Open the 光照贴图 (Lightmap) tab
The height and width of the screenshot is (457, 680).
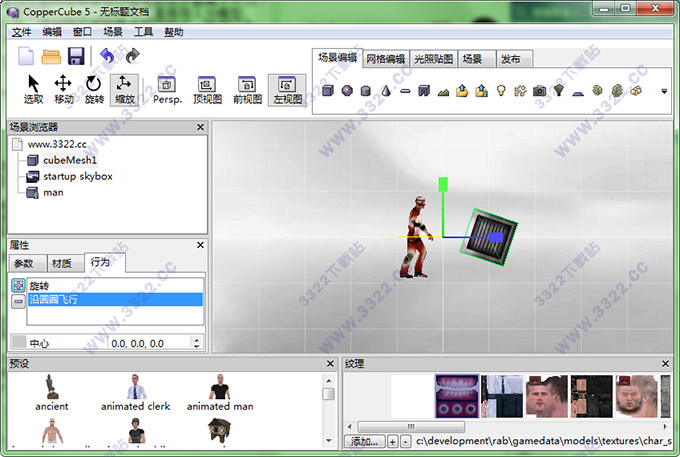tap(434, 59)
